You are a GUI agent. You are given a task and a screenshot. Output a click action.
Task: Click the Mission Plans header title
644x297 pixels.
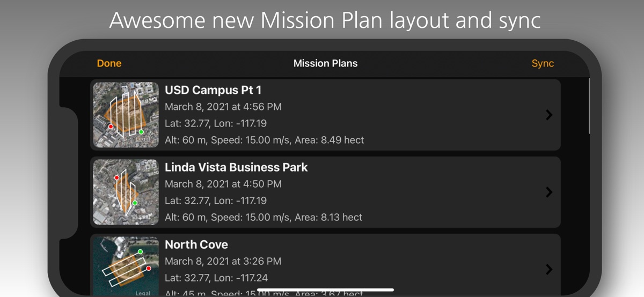point(325,63)
